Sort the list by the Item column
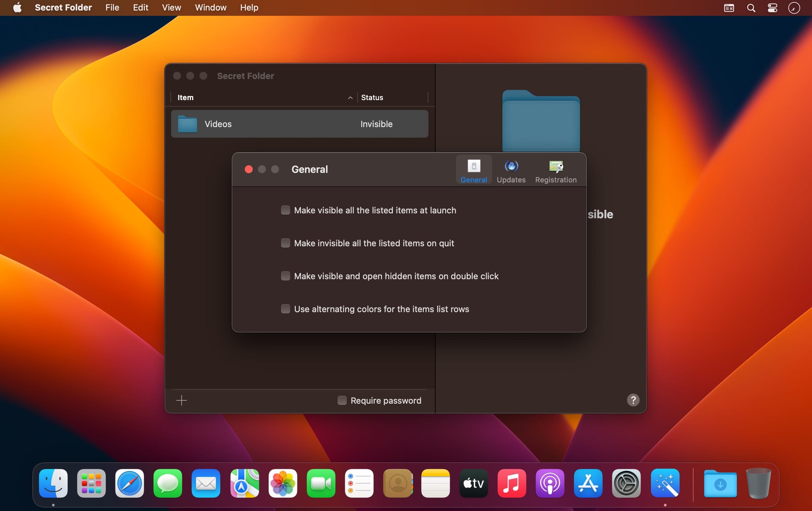812x511 pixels. (x=264, y=97)
